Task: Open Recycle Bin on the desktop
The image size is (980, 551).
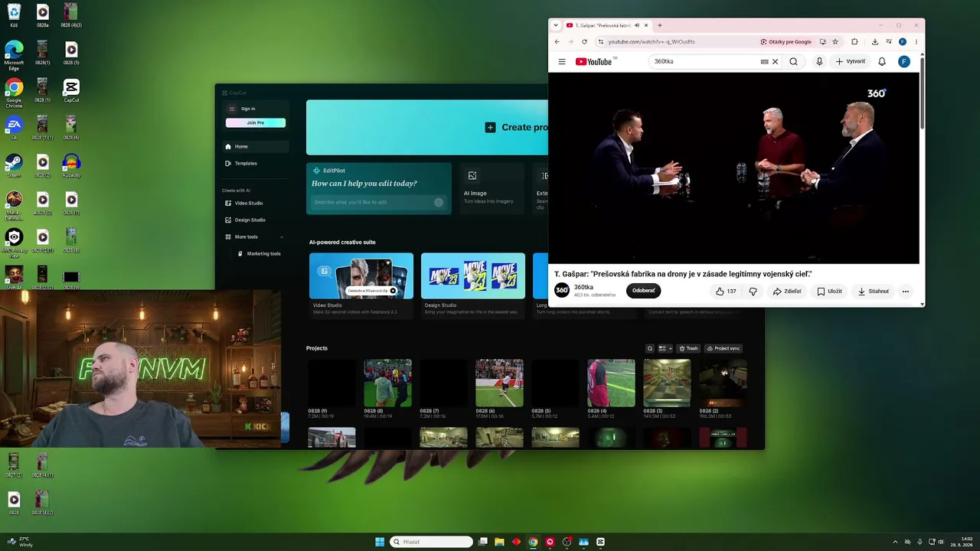Action: (x=14, y=15)
